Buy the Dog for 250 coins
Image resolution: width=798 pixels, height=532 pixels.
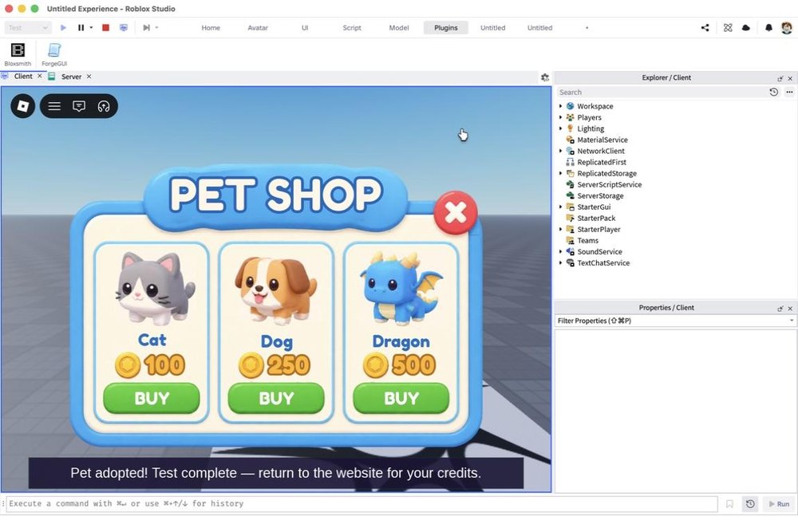(x=276, y=398)
